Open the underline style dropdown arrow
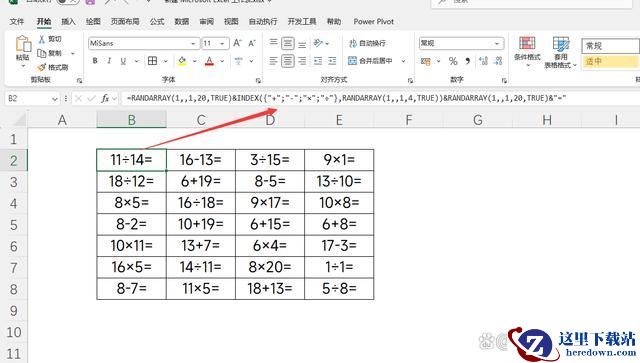Viewport: 640px width, 363px height. tap(136, 61)
